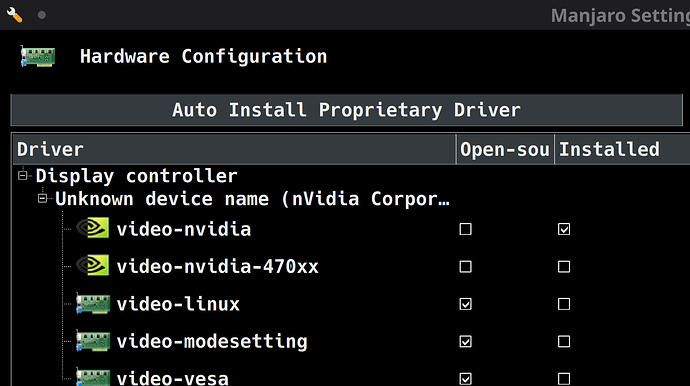Click the video-nvidia-470xx NVIDIA logo icon
This screenshot has width=690, height=386.
(92, 265)
